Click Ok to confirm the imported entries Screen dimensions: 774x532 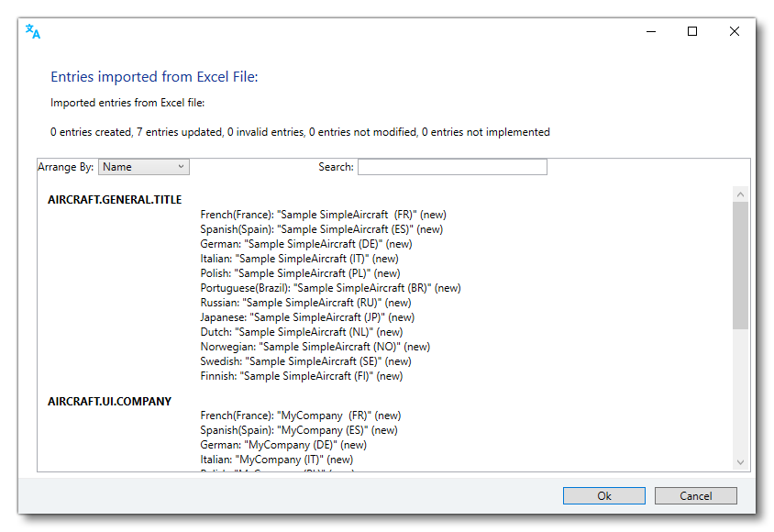[x=603, y=495]
